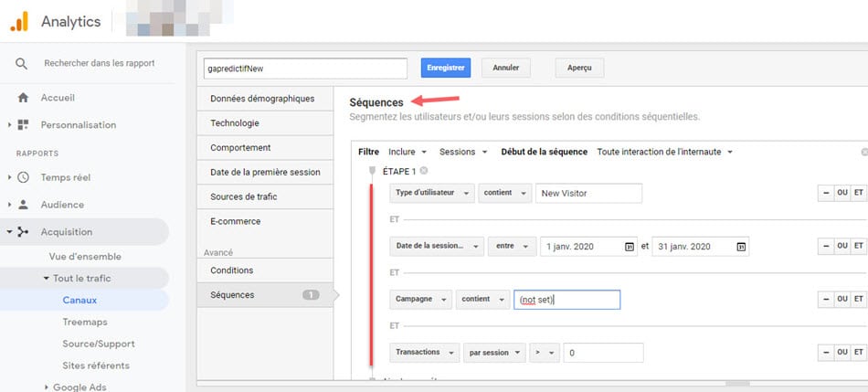This screenshot has width=868, height=392.
Task: Add OU condition to Transactions row
Action: click(x=842, y=352)
